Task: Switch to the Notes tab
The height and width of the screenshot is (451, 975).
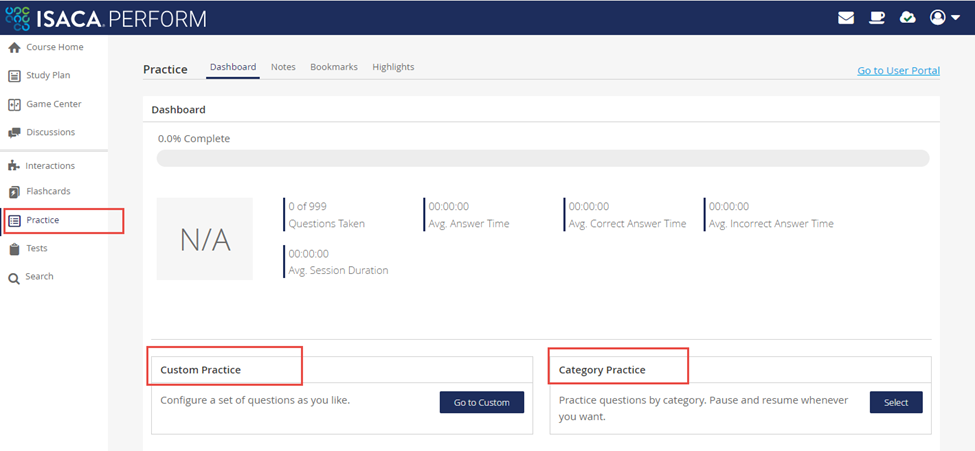Action: 283,67
